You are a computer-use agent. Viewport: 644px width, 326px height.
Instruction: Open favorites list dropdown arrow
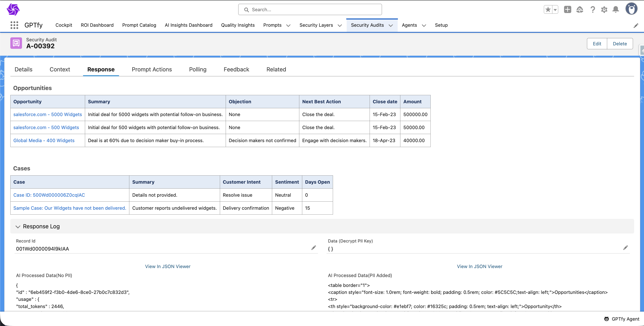(x=555, y=9)
